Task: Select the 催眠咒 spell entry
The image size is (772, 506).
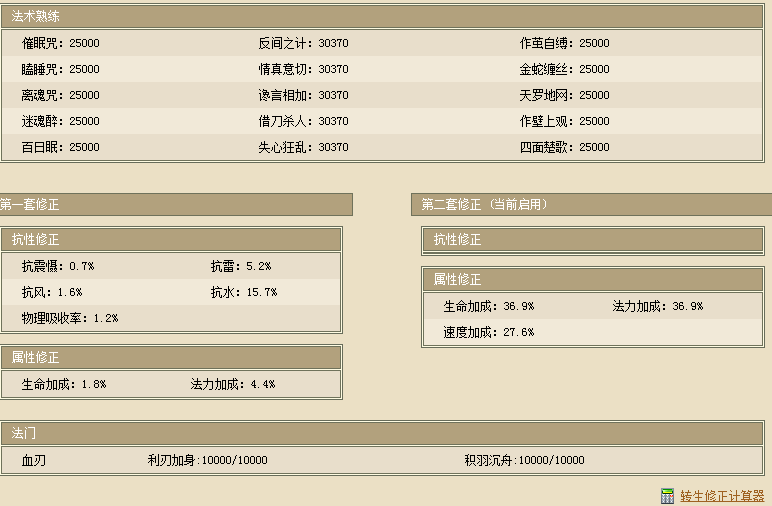Action: 60,44
